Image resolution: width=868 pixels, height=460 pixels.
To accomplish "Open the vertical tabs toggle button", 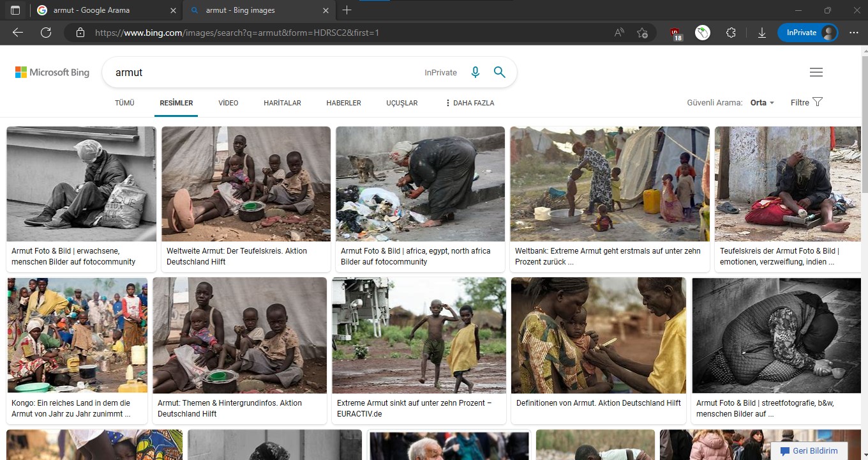I will tap(15, 10).
